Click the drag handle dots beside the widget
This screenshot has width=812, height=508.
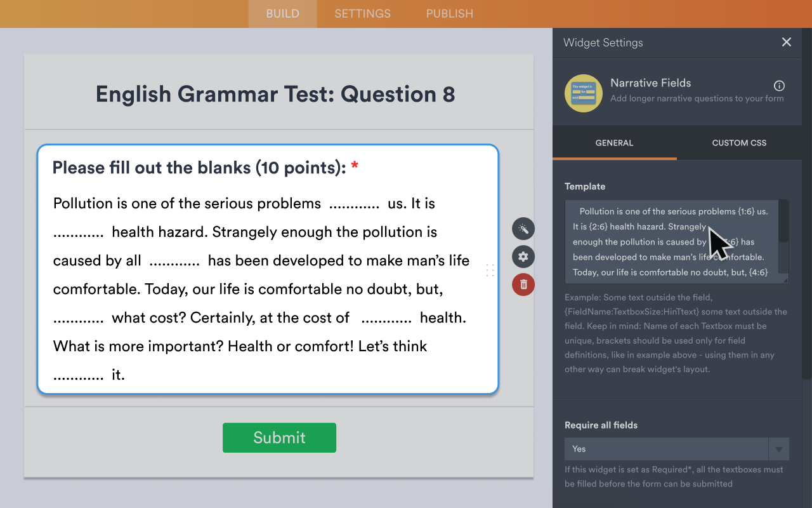coord(490,271)
